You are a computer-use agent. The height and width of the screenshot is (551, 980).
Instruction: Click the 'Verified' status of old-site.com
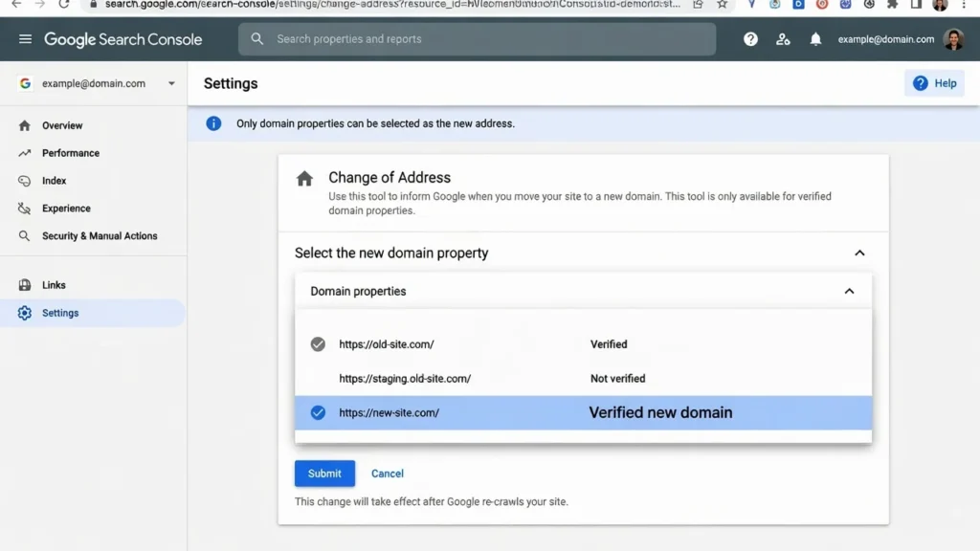[609, 344]
